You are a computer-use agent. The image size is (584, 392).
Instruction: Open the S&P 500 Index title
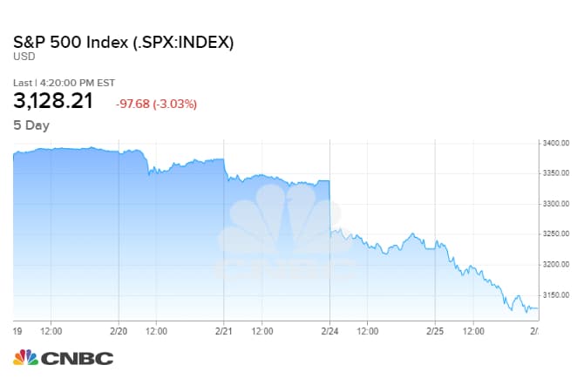coord(123,42)
